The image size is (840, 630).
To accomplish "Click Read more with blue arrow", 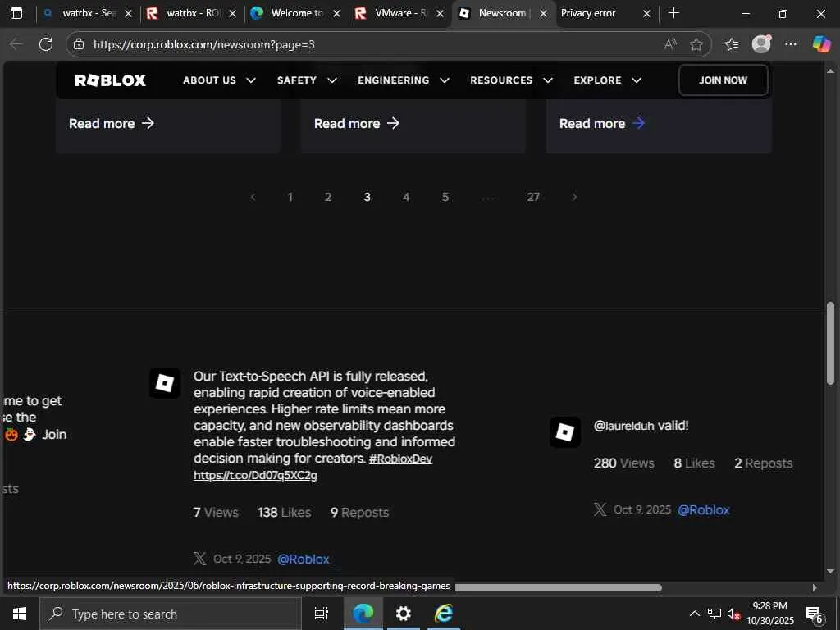I will [x=602, y=123].
